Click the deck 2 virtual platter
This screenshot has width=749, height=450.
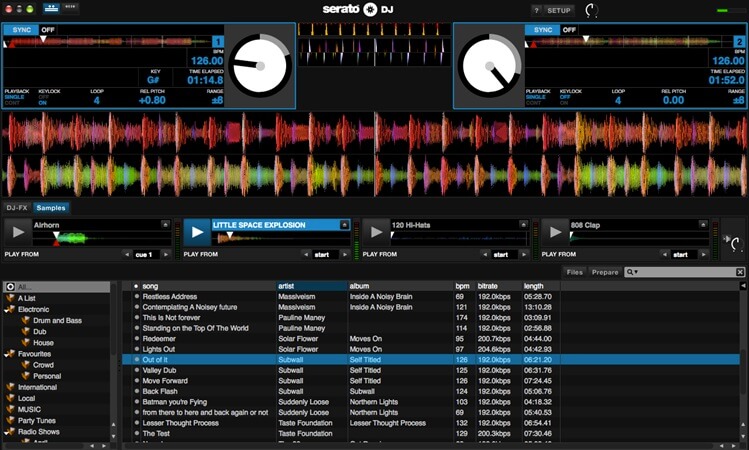click(x=490, y=66)
